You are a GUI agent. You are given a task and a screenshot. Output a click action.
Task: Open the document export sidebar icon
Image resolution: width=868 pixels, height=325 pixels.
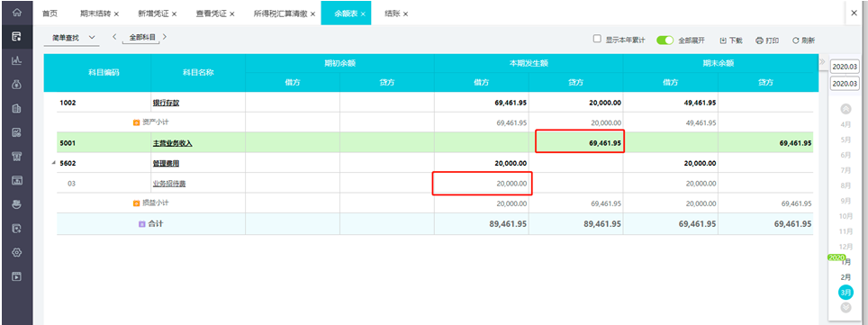point(16,228)
